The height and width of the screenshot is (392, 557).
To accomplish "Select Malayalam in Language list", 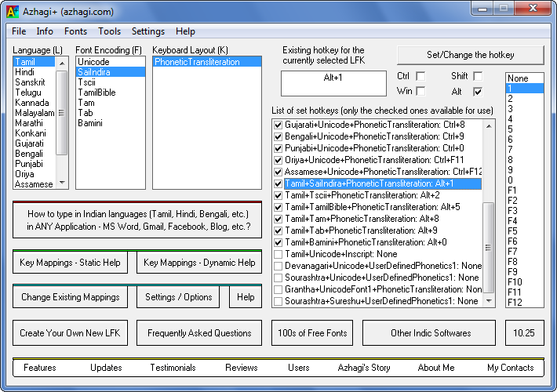I will (34, 113).
